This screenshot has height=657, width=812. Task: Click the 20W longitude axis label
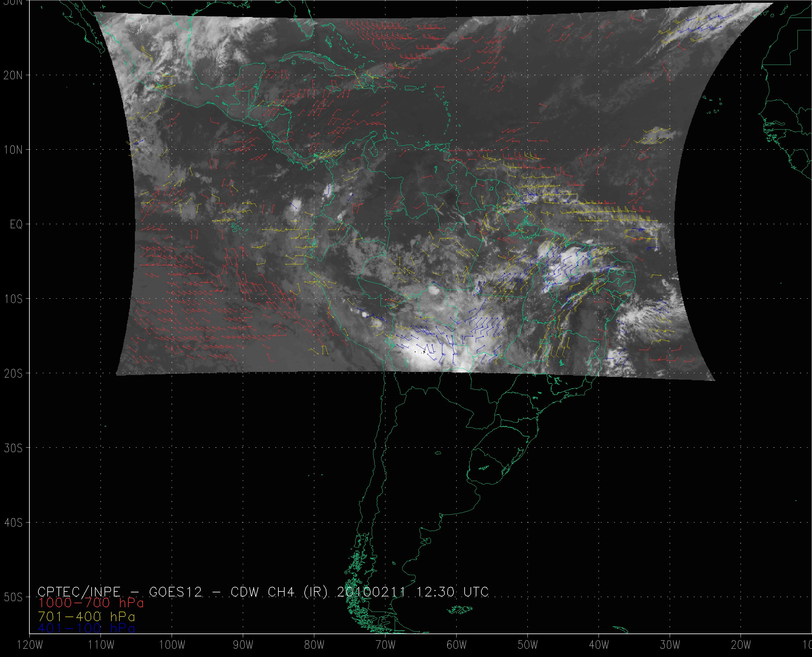click(x=741, y=645)
